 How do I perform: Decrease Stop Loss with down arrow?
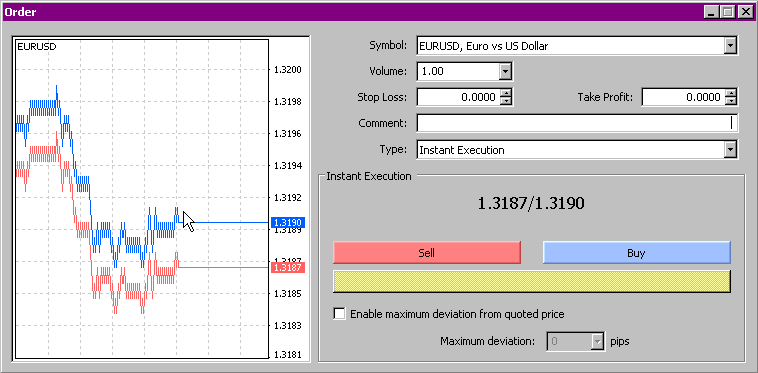point(505,101)
